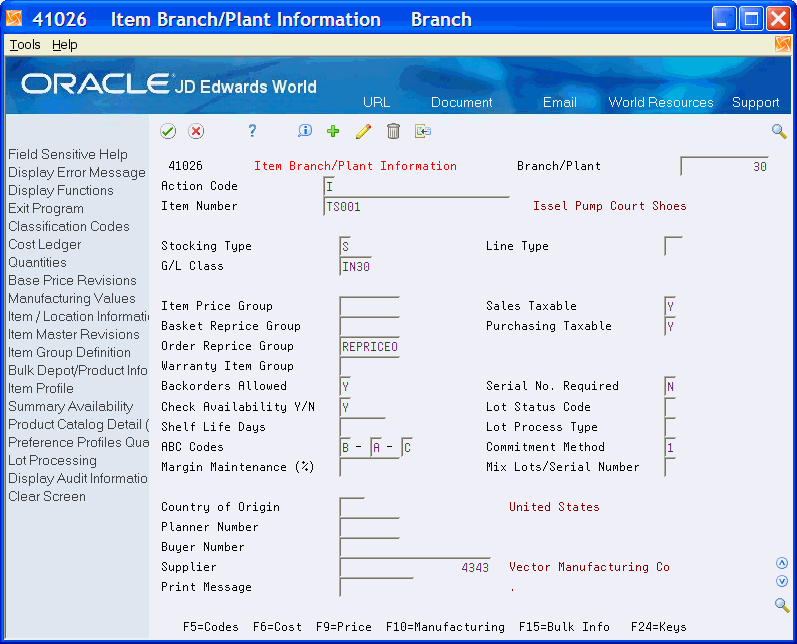Click the Supplier field showing 4343
The height and width of the screenshot is (644, 797).
click(x=415, y=567)
